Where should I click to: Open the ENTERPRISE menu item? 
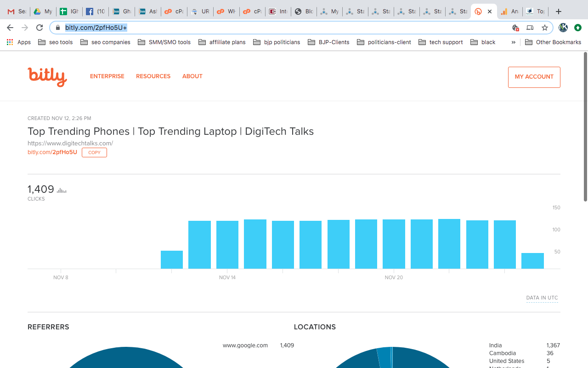coord(107,76)
